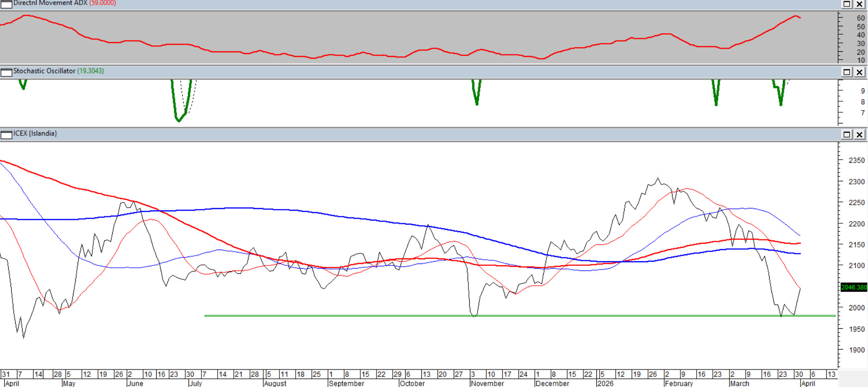Maximize the Stochastic Oscillator panel
The height and width of the screenshot is (387, 868).
point(846,72)
